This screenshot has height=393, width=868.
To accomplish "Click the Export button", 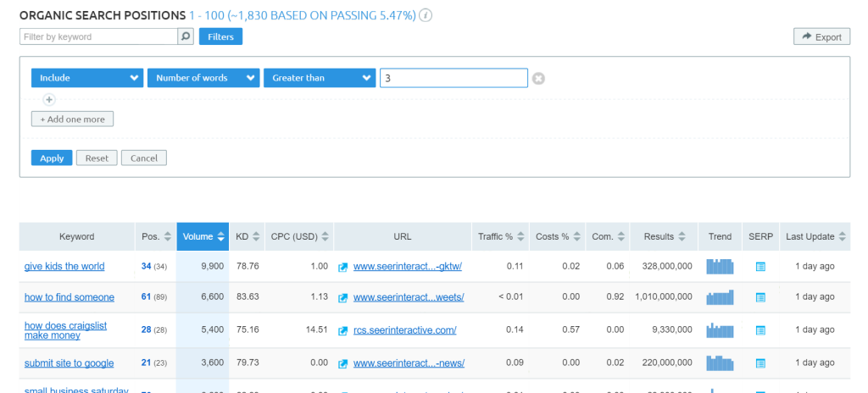I will coord(821,36).
